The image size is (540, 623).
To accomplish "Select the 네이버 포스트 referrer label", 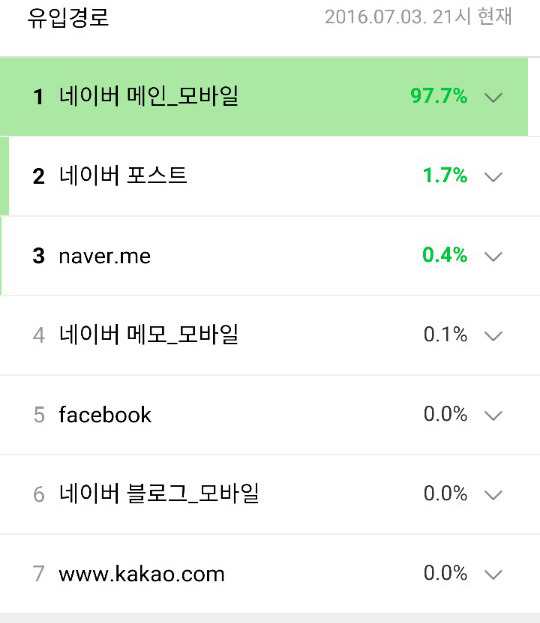I will pyautogui.click(x=123, y=175).
